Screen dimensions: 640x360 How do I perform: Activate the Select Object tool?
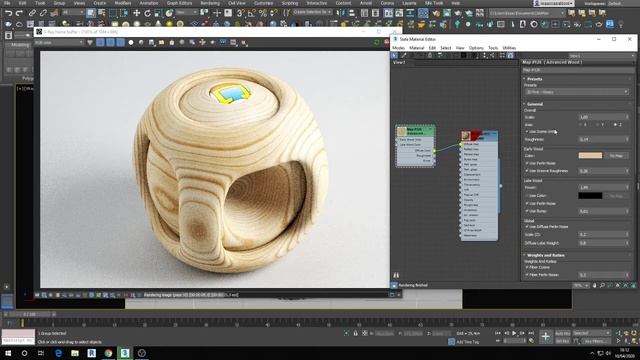click(91, 13)
